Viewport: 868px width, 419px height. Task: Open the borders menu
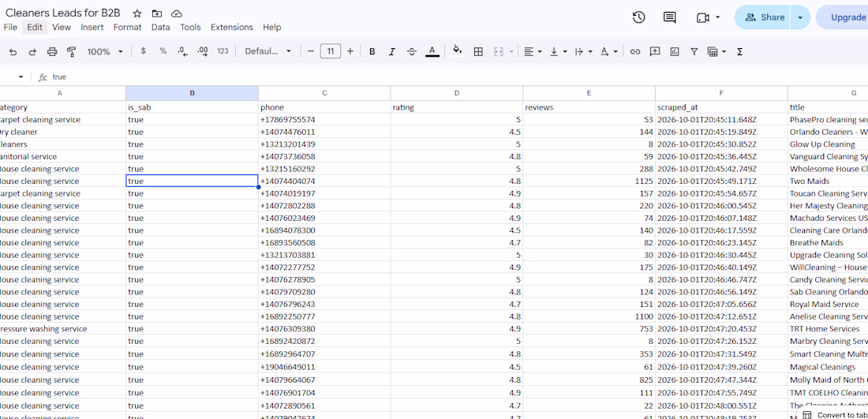click(478, 51)
